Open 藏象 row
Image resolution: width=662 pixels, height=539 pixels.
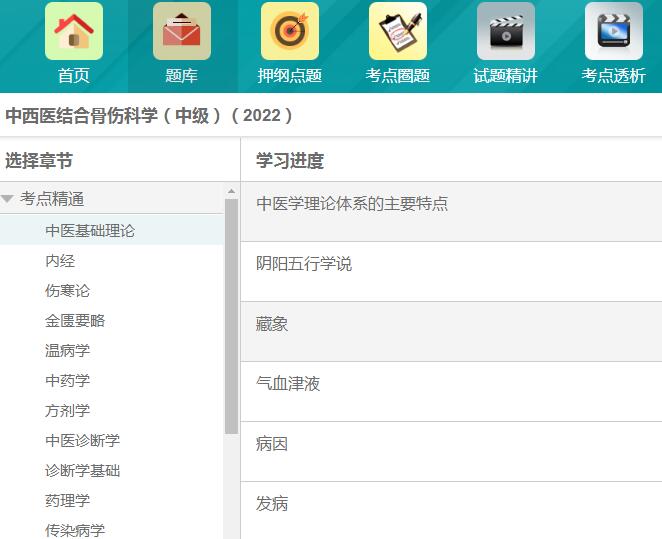pos(451,332)
